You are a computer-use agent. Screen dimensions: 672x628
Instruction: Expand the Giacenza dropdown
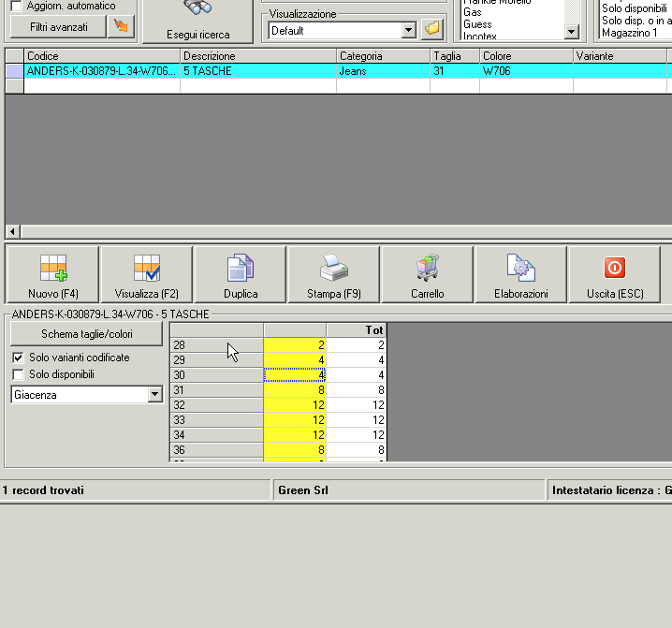click(x=155, y=395)
